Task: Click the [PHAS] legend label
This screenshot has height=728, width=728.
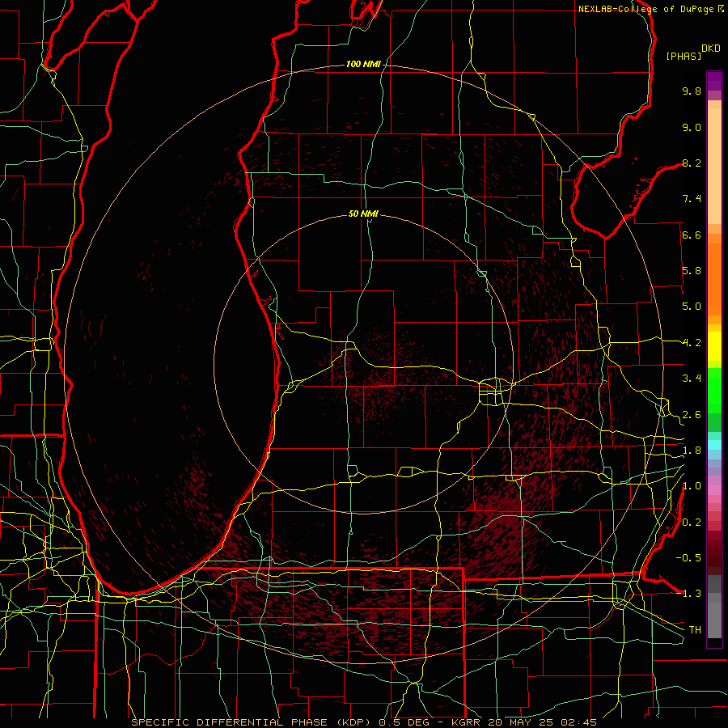Action: click(x=684, y=56)
